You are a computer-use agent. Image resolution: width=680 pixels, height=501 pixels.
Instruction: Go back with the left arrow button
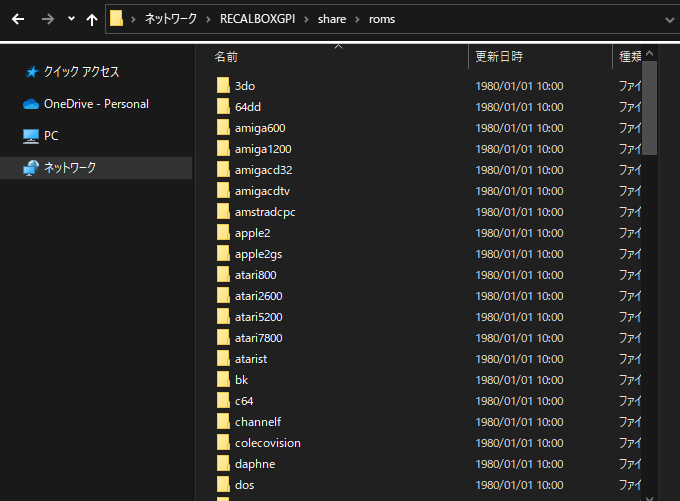click(x=18, y=19)
